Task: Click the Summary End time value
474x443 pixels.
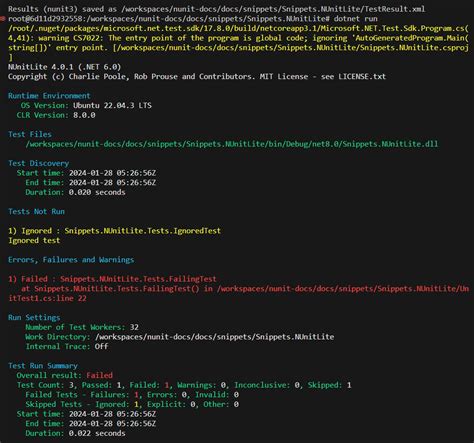Action: (x=112, y=424)
